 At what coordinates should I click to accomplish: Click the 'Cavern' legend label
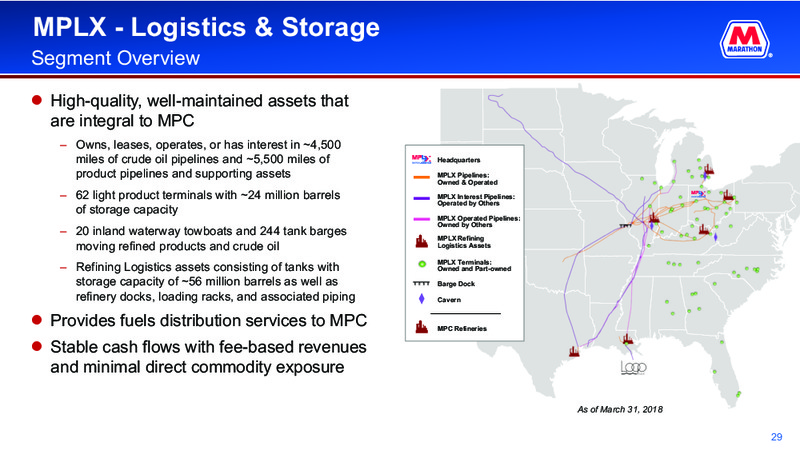[449, 300]
